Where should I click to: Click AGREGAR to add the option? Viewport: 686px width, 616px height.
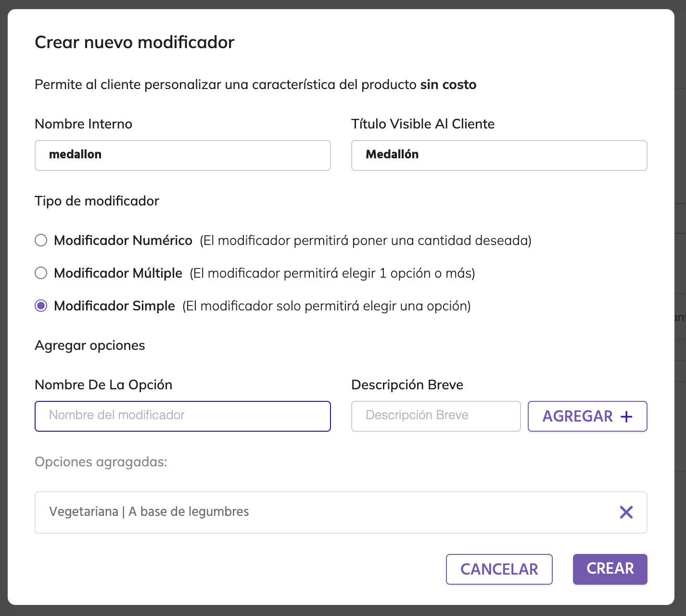(578, 416)
